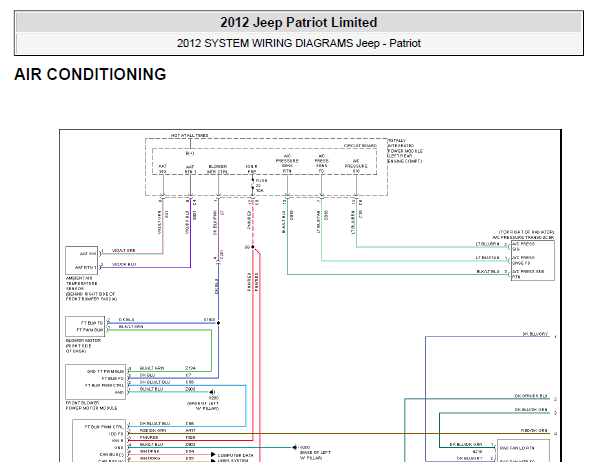
Task: Click the 'LT BLU/BRN' wire label at transducer
Action: coord(488,244)
